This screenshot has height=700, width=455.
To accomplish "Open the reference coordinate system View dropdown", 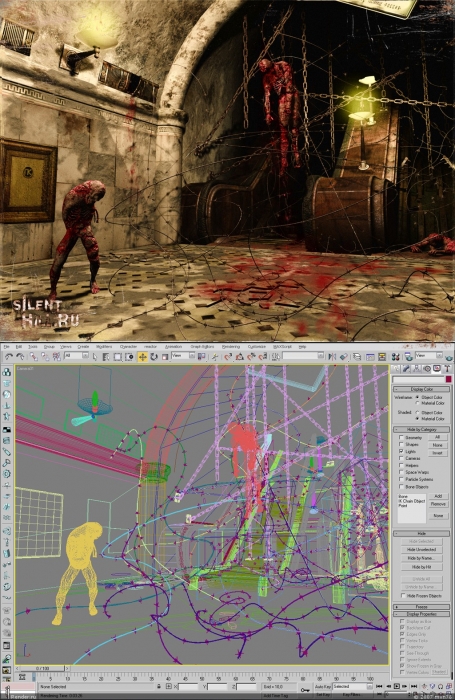I will [183, 356].
